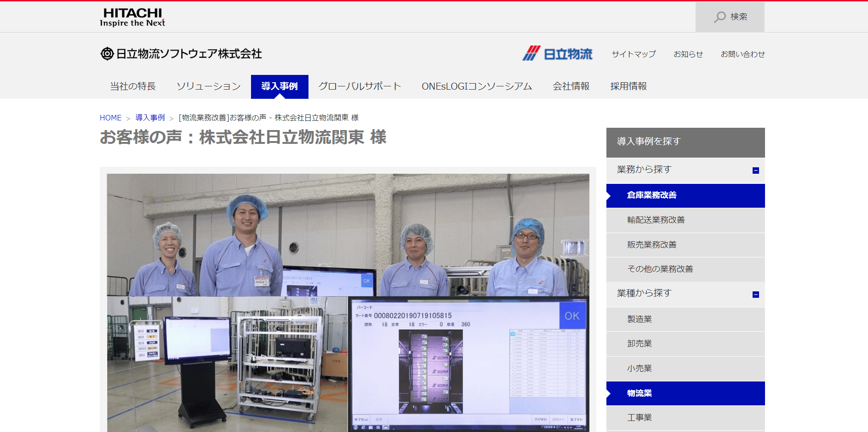
Task: Click the 日立物流 brand logo
Action: (557, 54)
